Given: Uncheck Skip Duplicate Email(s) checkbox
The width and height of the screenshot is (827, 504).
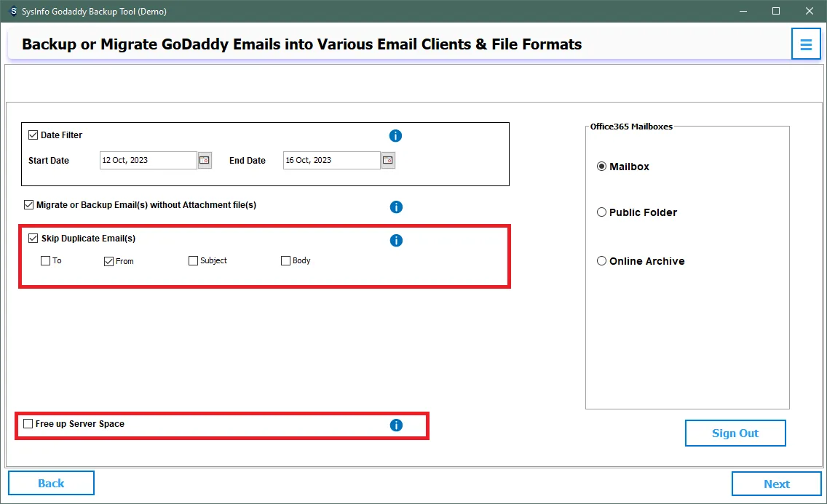Looking at the screenshot, I should [x=33, y=238].
